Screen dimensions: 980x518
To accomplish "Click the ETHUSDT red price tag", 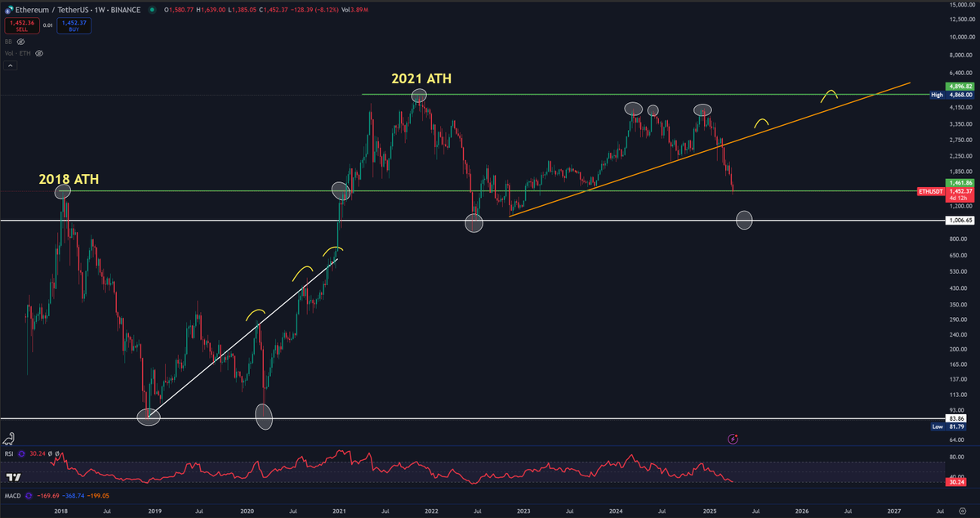I will click(x=929, y=191).
